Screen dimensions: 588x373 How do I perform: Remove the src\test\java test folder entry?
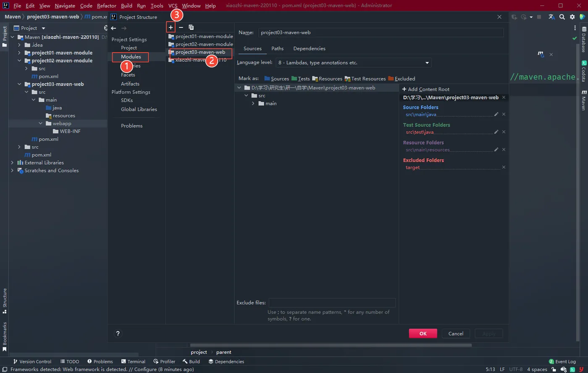click(504, 132)
